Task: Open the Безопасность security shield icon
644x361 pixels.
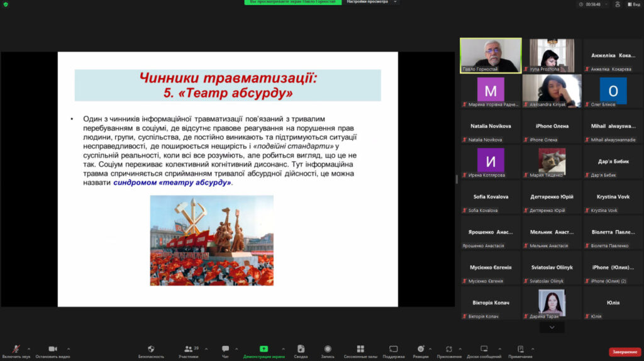Action: pyautogui.click(x=151, y=349)
